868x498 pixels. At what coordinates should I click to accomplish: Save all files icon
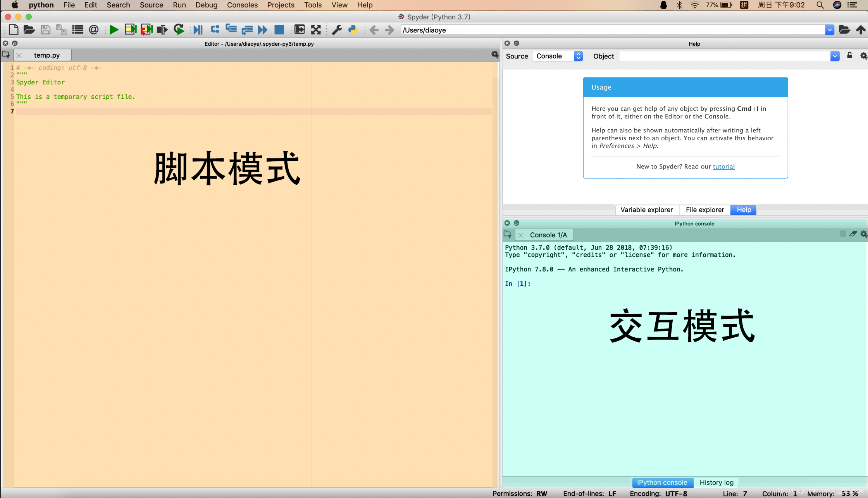tap(61, 30)
